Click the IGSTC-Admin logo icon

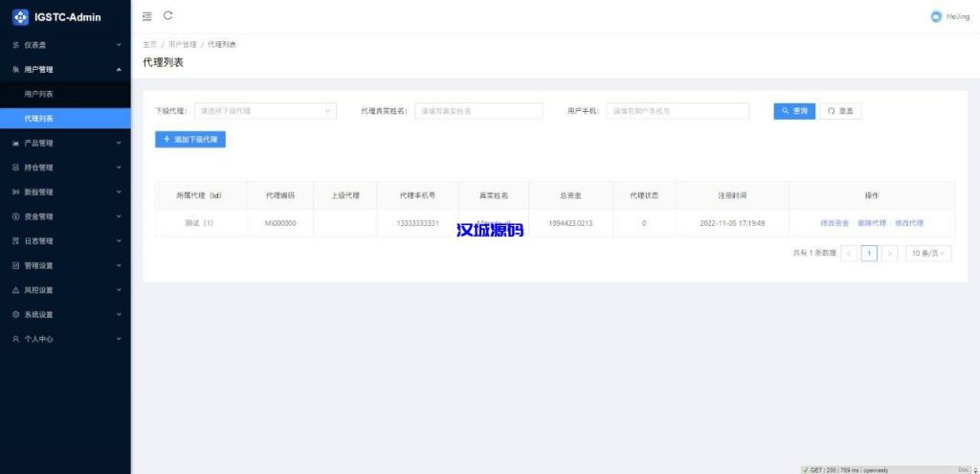click(20, 17)
